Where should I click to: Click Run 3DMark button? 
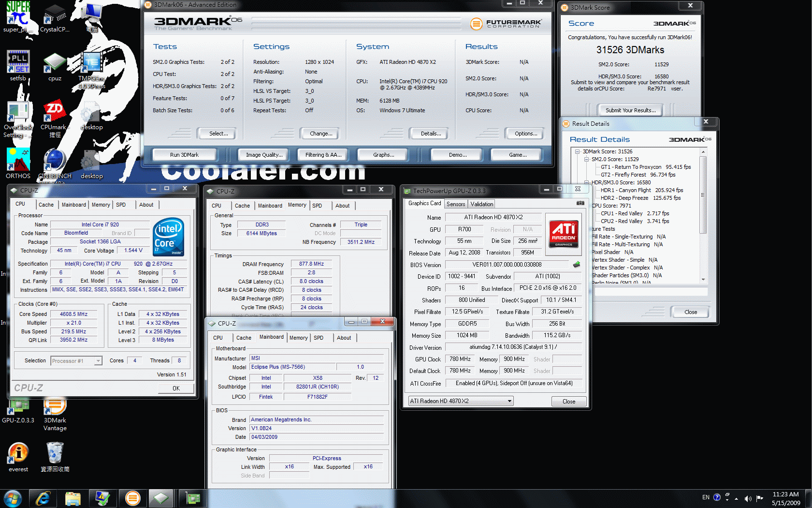(184, 155)
